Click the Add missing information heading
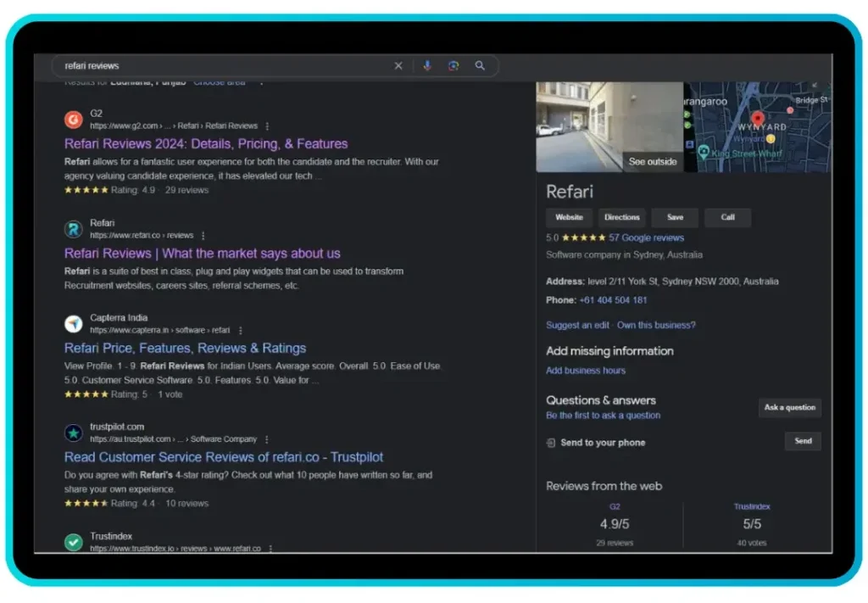The image size is (868, 603). point(610,352)
